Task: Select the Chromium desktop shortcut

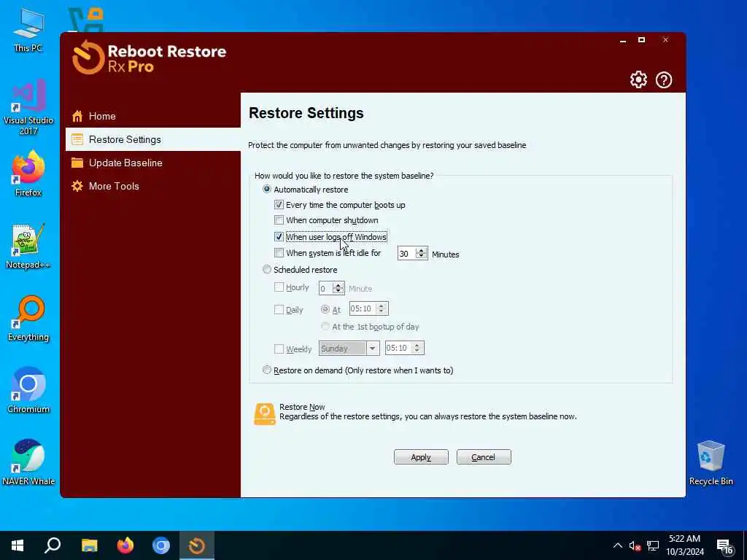Action: pos(28,391)
